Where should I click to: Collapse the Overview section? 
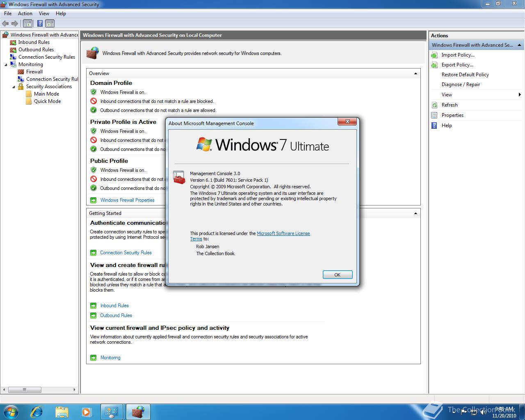[415, 73]
